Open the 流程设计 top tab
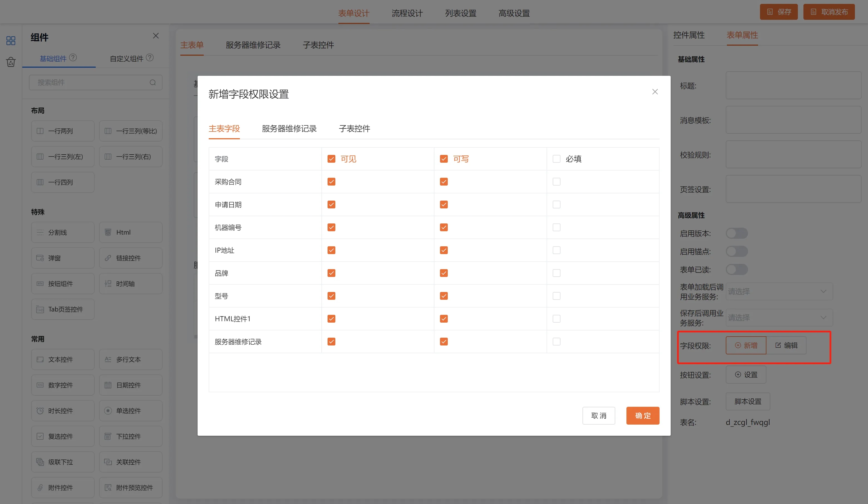The image size is (868, 504). coord(407,13)
